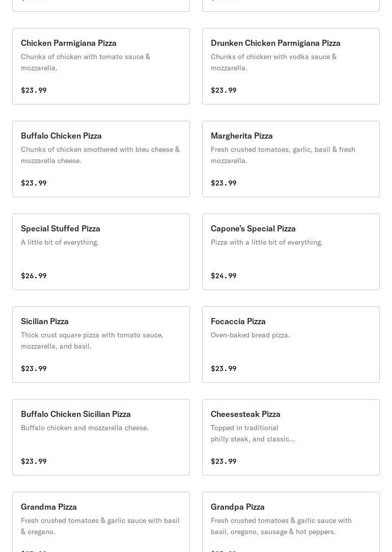Click the bleu cheese description text
This screenshot has height=552, width=392.
click(x=100, y=155)
